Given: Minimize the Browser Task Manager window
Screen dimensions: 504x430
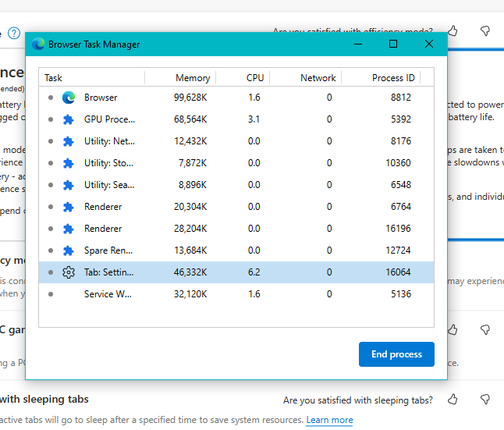Looking at the screenshot, I should 358,44.
